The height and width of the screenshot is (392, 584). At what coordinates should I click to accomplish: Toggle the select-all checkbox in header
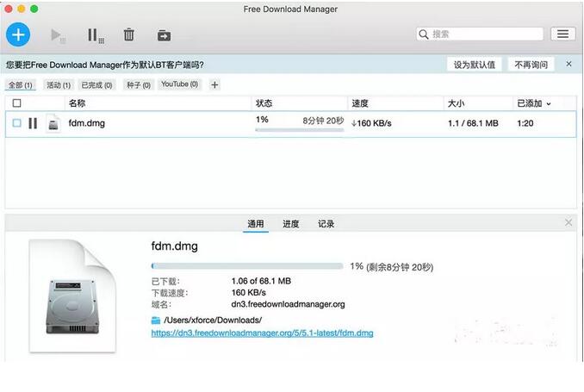point(16,103)
